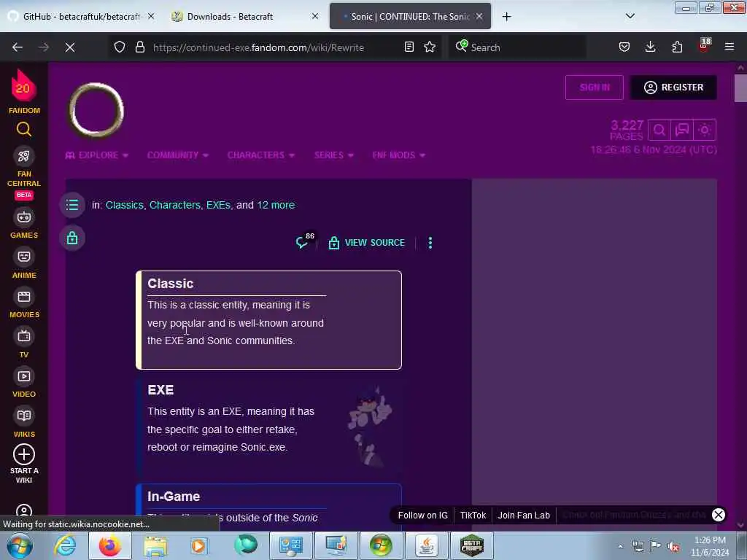Switch to GitHub betacraftuk tab
This screenshot has height=560, width=747.
pos(81,16)
